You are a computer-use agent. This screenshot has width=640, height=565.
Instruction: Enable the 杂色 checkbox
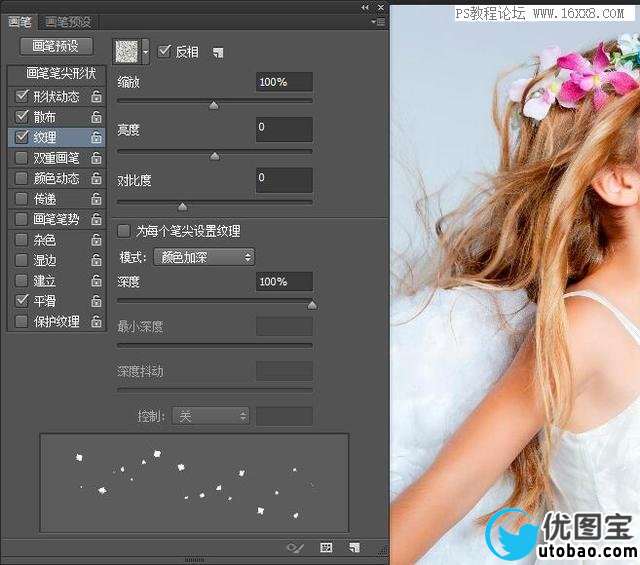(x=21, y=240)
